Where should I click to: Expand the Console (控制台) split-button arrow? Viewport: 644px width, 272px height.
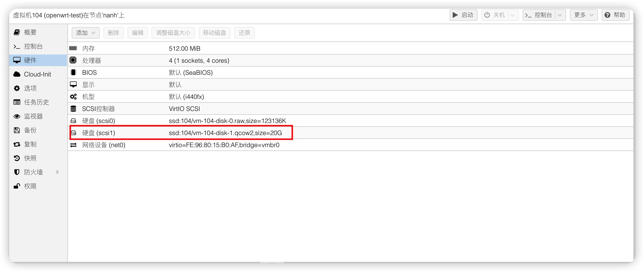tap(560, 15)
